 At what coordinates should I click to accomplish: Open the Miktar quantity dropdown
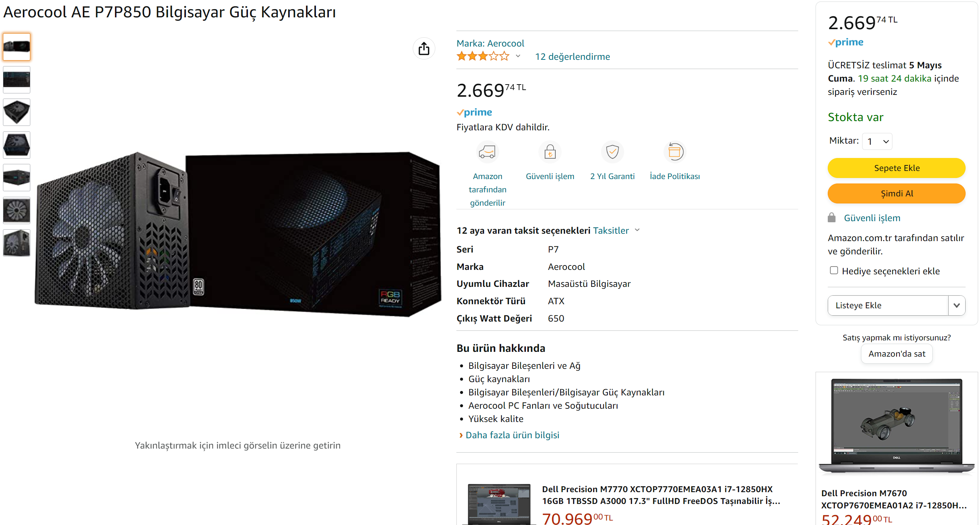(877, 141)
